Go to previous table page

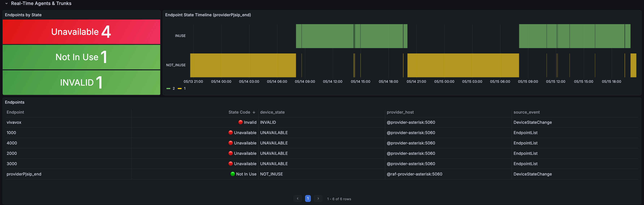297,198
